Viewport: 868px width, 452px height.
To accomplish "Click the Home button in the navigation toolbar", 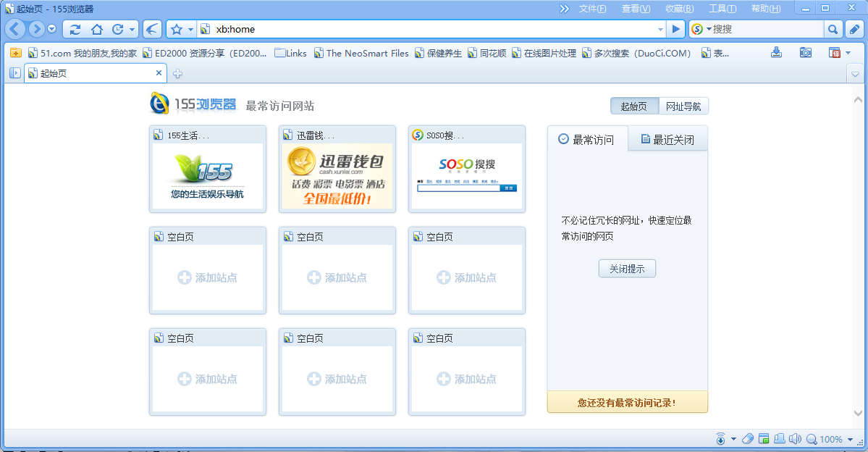I will (x=96, y=29).
